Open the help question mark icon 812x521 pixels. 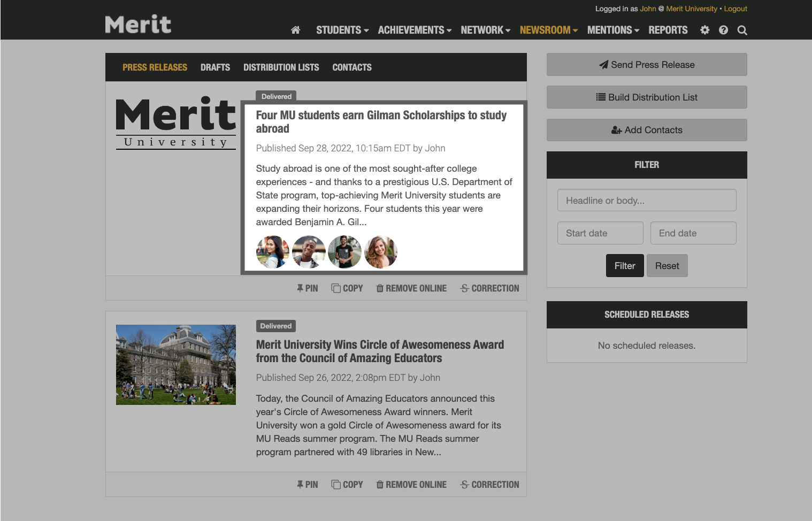click(x=723, y=30)
